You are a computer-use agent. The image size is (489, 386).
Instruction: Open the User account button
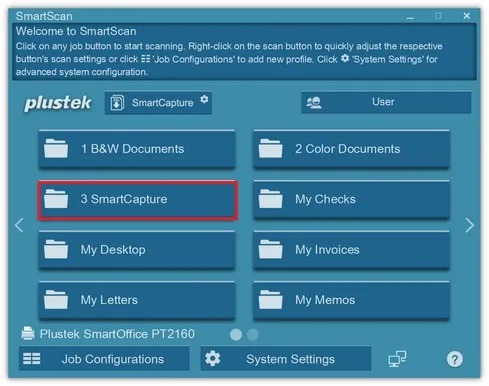[x=386, y=103]
